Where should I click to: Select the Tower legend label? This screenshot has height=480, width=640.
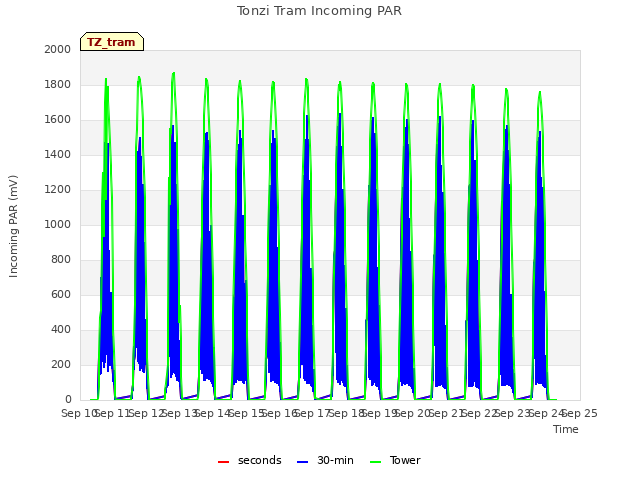(x=405, y=460)
